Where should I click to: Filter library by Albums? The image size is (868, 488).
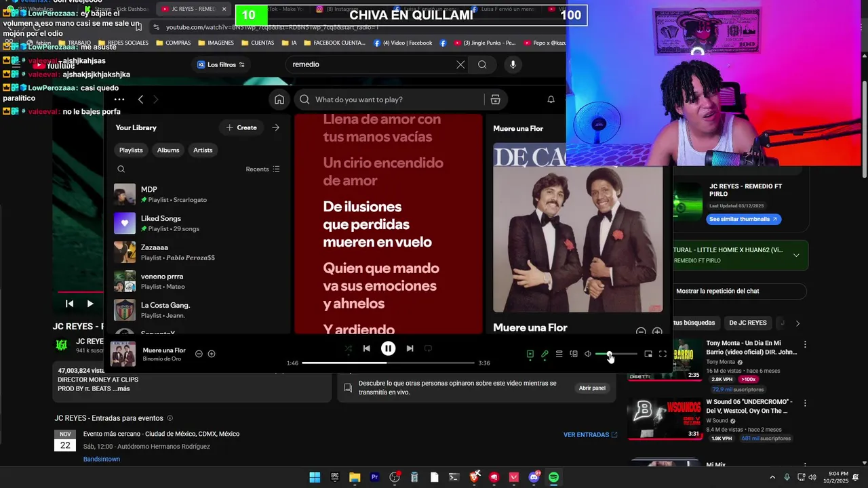[168, 150]
